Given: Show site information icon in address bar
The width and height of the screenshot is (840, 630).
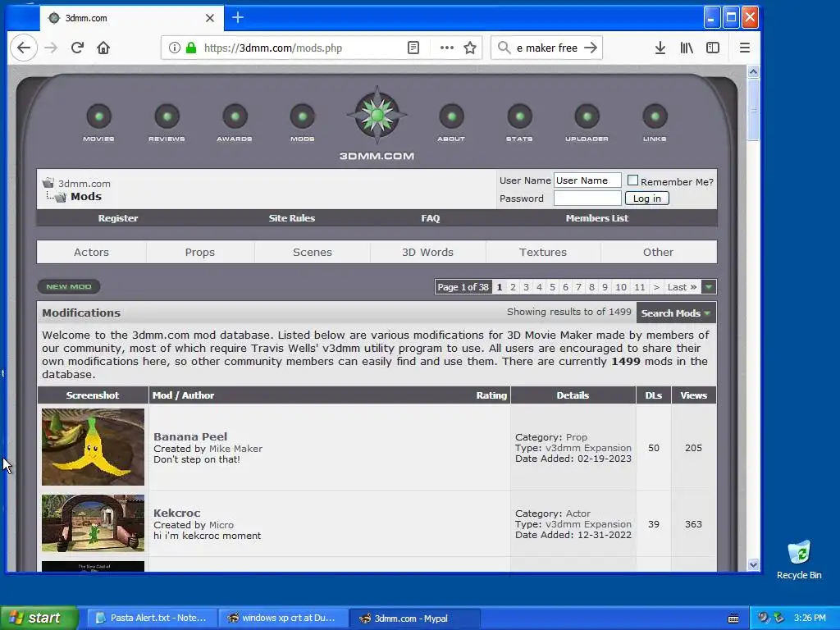Looking at the screenshot, I should point(175,48).
